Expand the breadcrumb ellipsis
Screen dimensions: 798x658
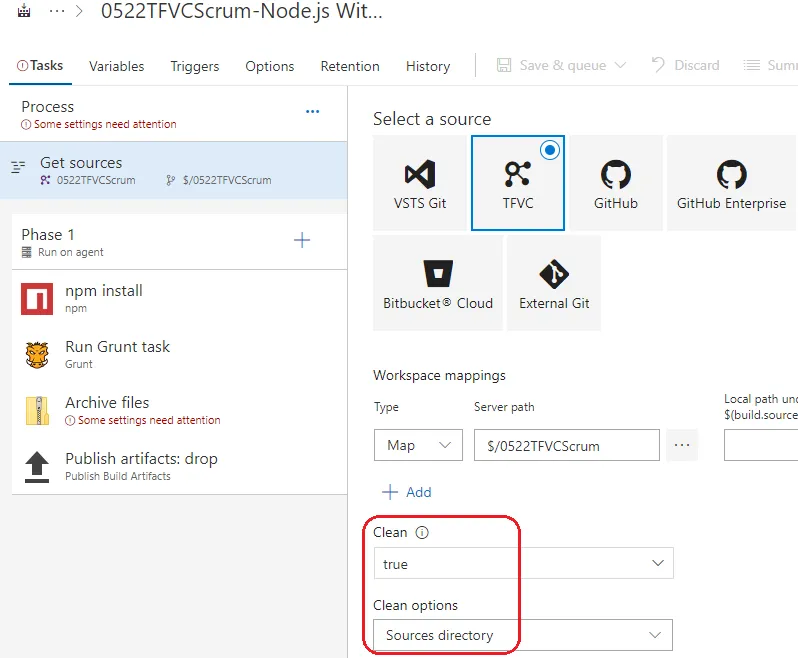tap(56, 11)
